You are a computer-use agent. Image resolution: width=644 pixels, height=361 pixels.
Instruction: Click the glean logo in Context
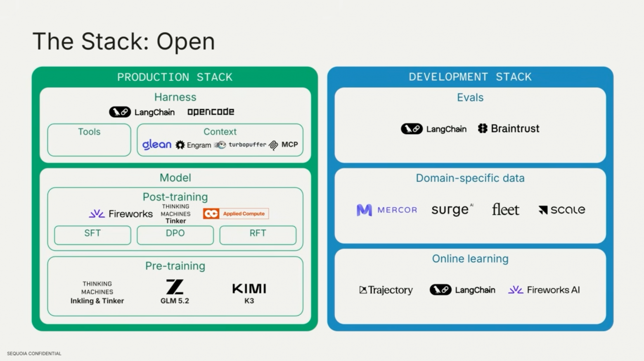click(157, 145)
